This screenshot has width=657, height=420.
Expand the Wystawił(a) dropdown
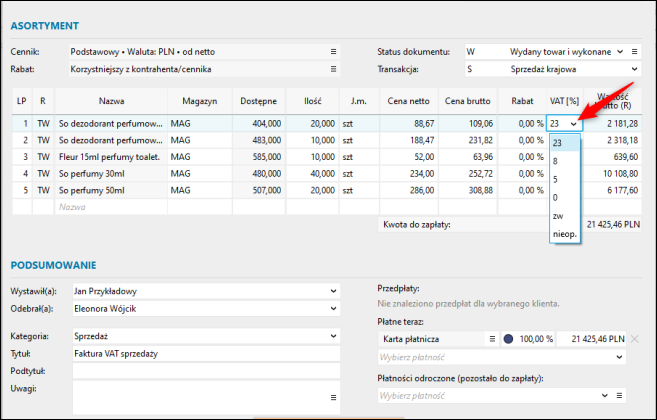tap(333, 291)
